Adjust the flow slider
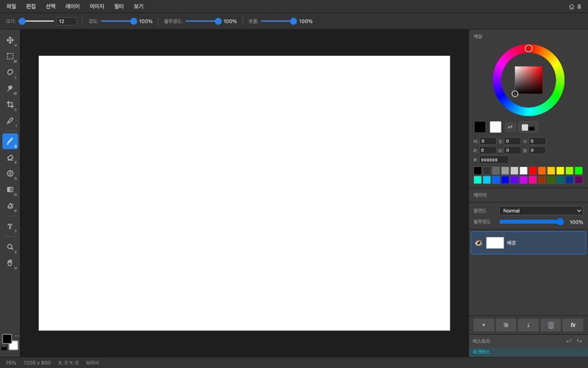 (279, 21)
